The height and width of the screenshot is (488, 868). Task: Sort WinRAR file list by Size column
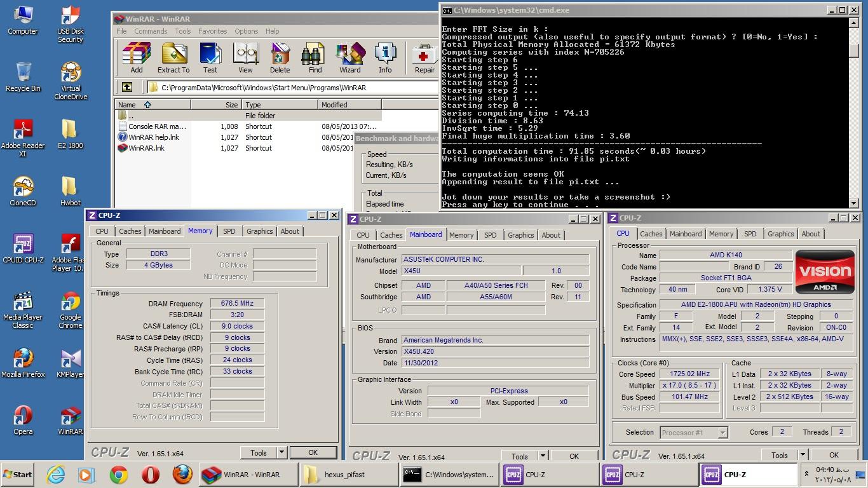[216, 105]
